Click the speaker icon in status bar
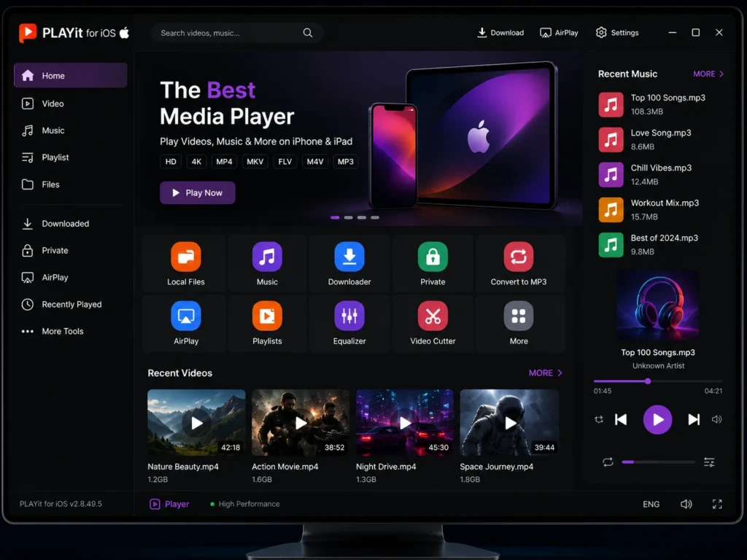 686,504
